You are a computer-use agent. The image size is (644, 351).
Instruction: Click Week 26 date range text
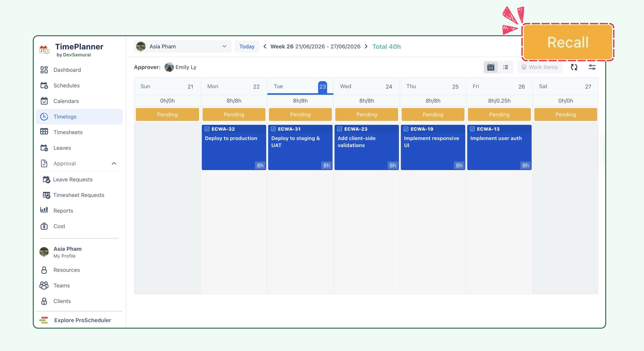315,47
